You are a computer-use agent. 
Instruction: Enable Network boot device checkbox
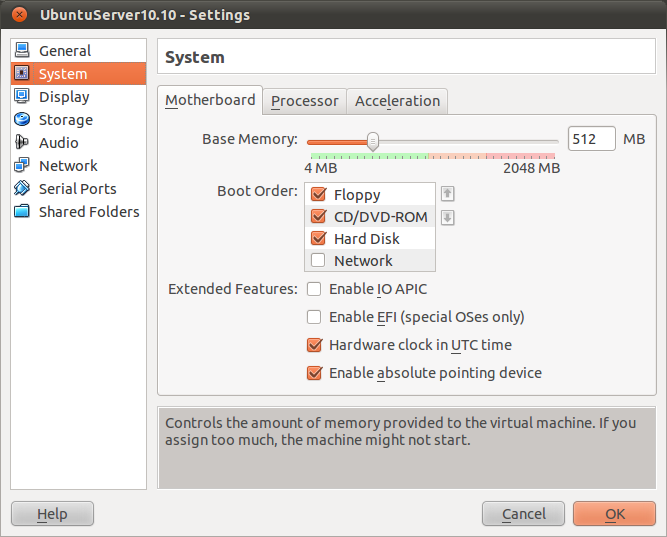point(319,261)
